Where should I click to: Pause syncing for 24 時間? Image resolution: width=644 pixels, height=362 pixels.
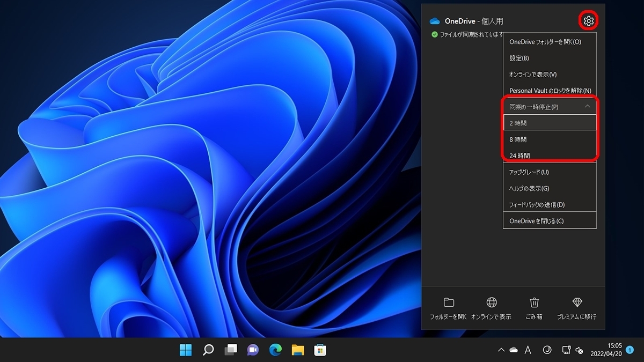[x=550, y=156]
